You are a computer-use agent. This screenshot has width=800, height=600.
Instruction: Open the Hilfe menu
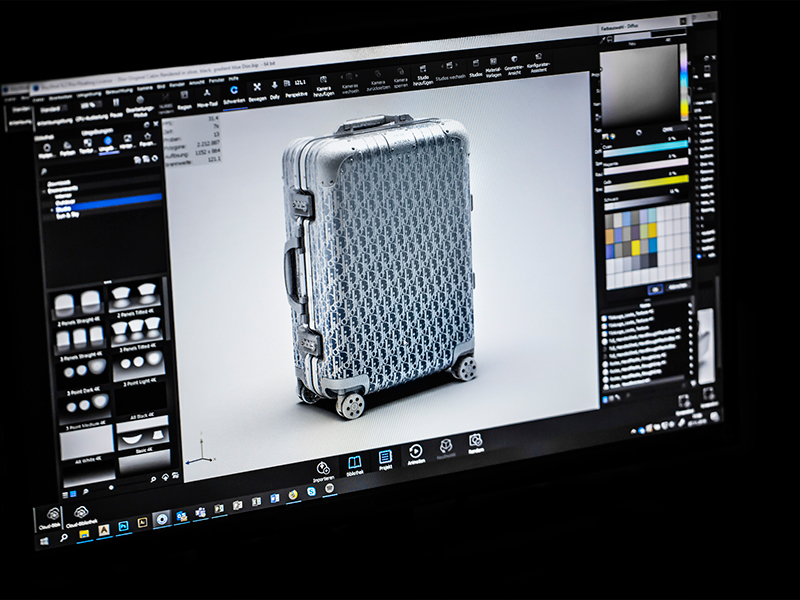coord(233,79)
